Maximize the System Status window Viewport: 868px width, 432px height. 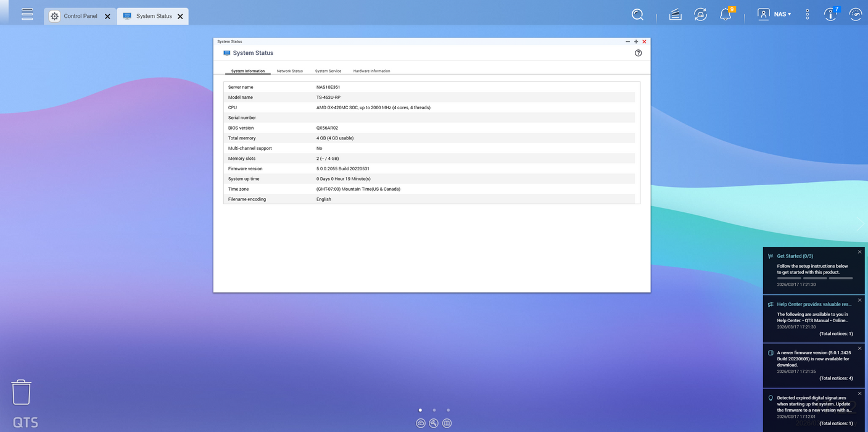pyautogui.click(x=636, y=42)
